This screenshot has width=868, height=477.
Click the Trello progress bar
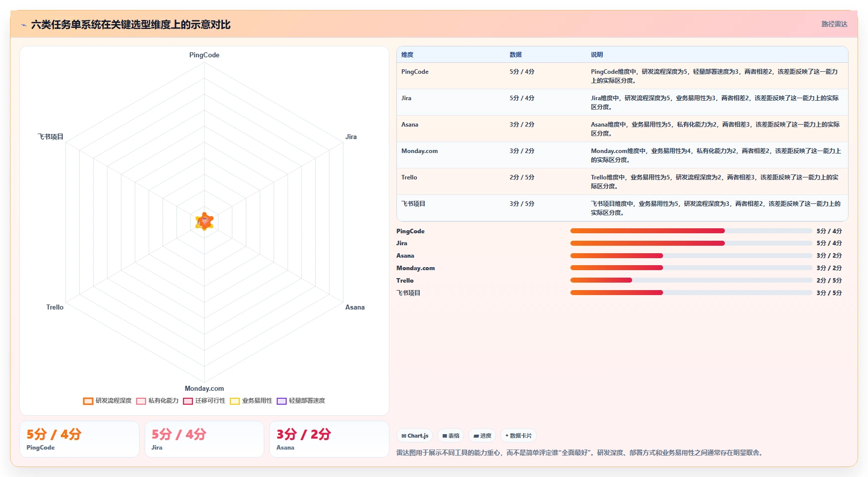(x=691, y=280)
